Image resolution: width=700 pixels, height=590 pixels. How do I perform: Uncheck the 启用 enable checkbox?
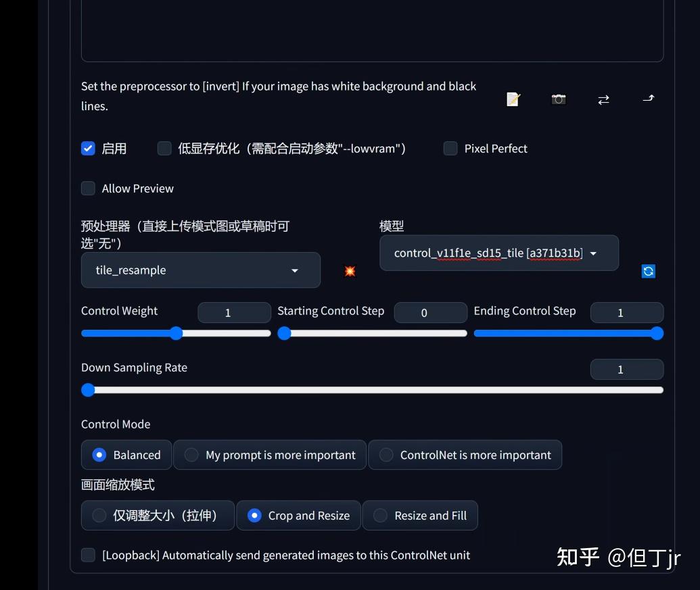pyautogui.click(x=88, y=148)
